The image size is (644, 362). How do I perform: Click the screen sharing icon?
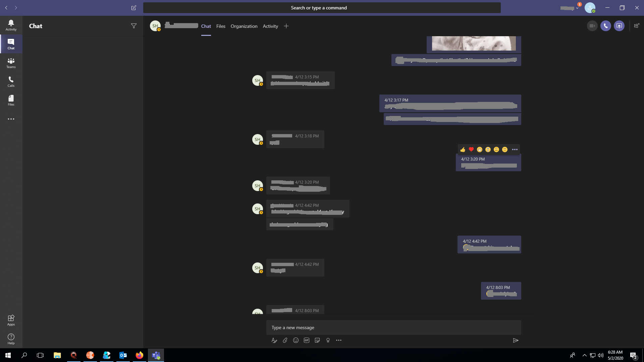click(619, 26)
